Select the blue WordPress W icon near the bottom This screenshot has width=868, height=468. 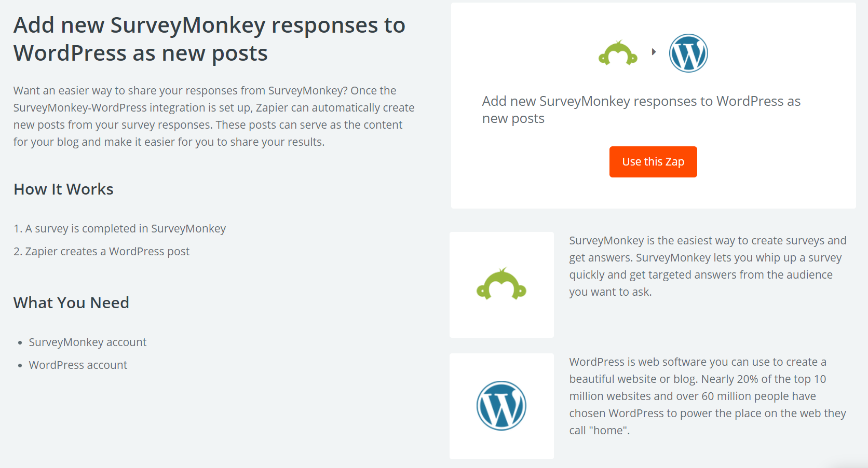pyautogui.click(x=501, y=405)
